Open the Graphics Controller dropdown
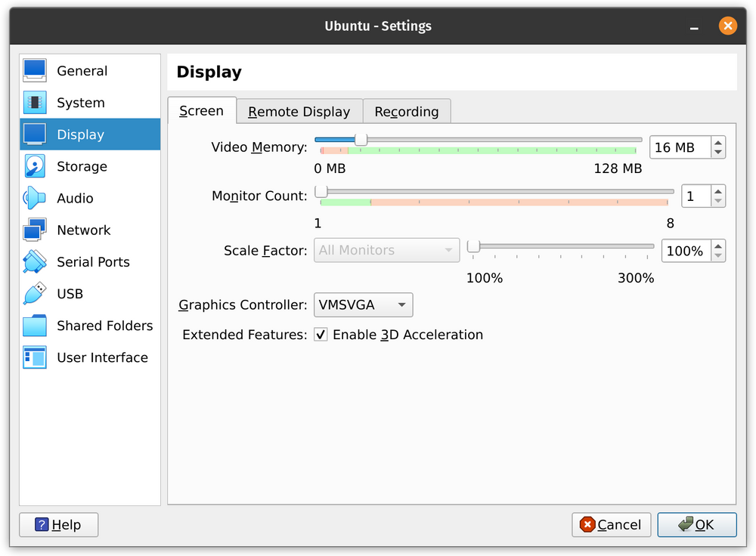 coord(363,304)
